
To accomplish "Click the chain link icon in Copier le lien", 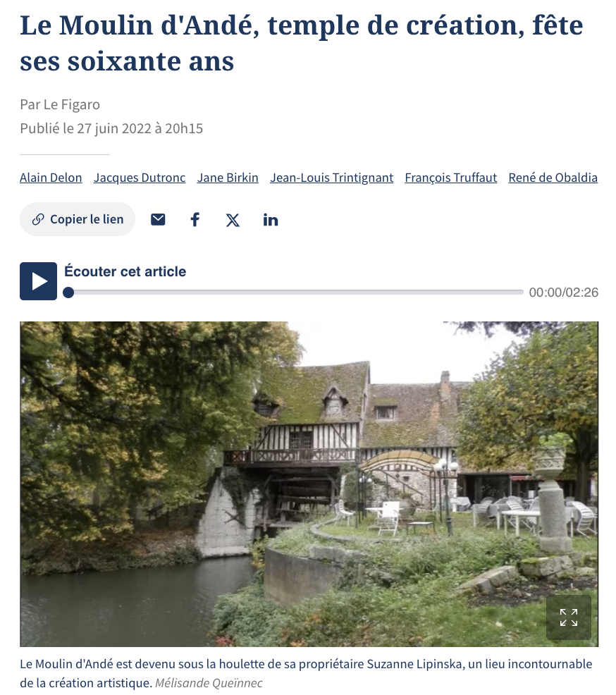I will pyautogui.click(x=38, y=219).
